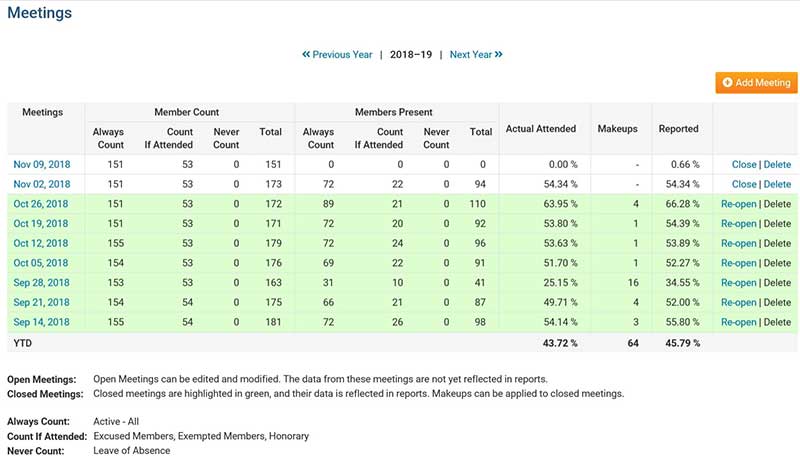Navigate to Next Year
800x458 pixels.
pyautogui.click(x=475, y=54)
